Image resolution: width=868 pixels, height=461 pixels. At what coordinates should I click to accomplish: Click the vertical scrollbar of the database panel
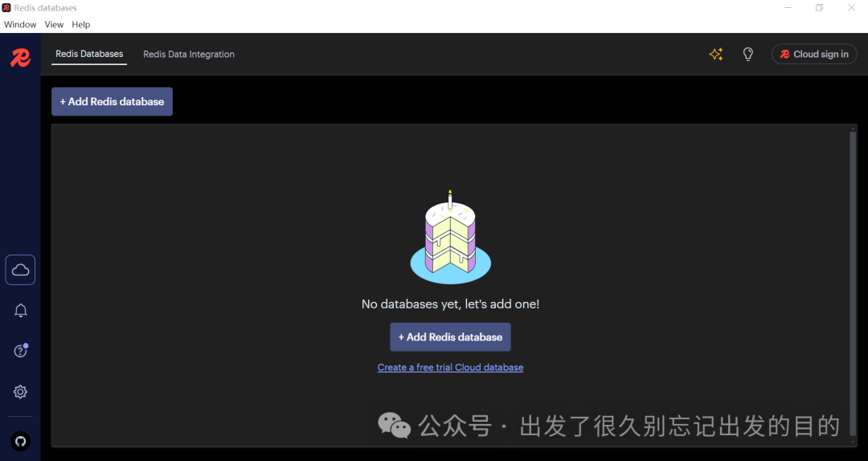click(853, 285)
